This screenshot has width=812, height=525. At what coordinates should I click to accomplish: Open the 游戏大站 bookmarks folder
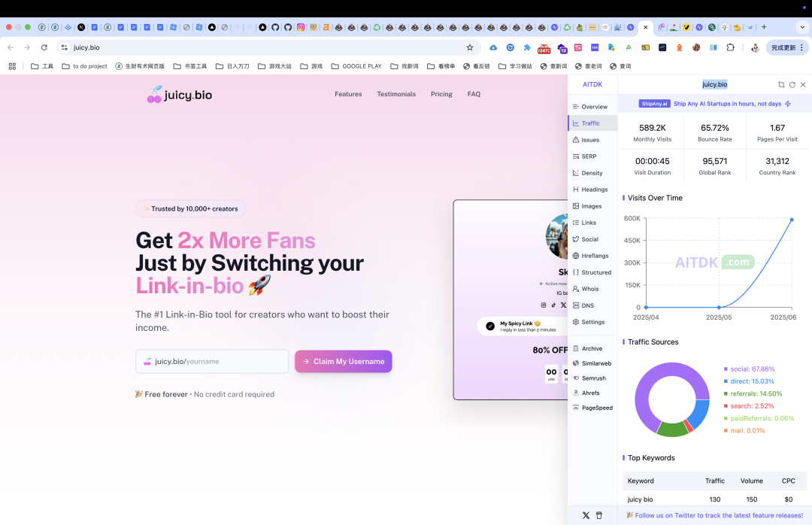coord(274,66)
